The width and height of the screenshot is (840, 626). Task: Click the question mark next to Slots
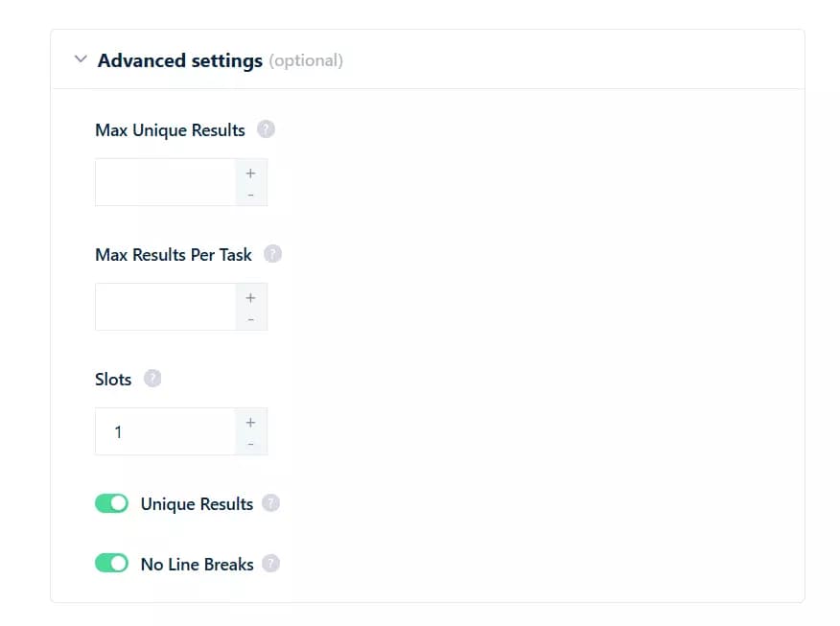[x=152, y=379]
